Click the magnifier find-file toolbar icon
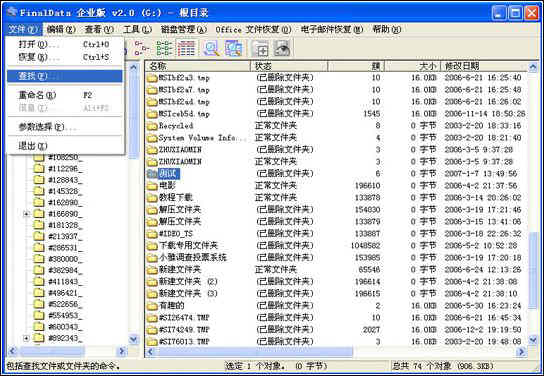 pyautogui.click(x=211, y=48)
